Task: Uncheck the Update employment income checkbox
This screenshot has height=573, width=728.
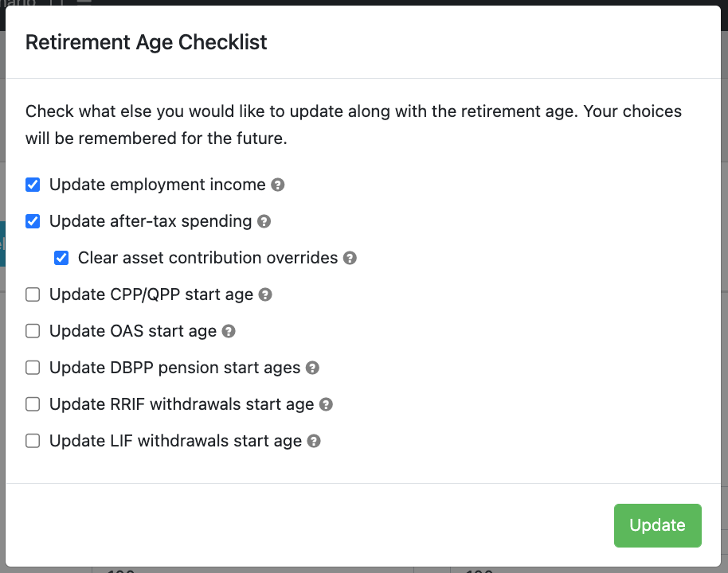Action: pyautogui.click(x=33, y=185)
